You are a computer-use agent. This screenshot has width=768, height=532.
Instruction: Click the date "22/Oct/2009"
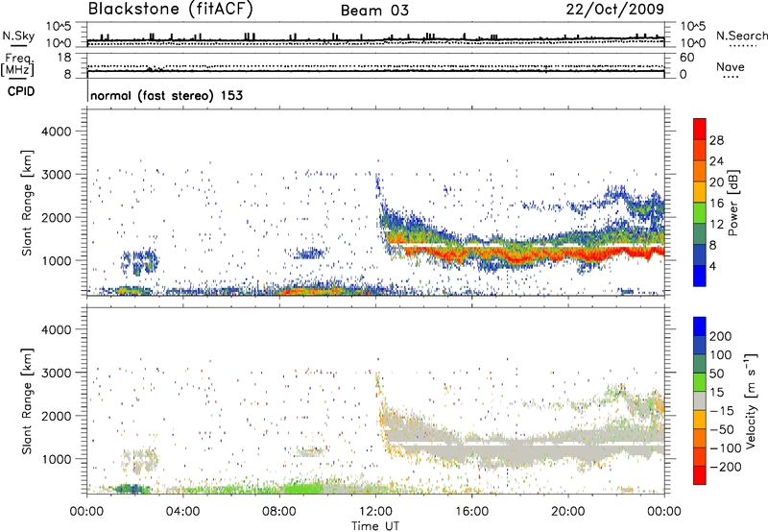point(615,9)
